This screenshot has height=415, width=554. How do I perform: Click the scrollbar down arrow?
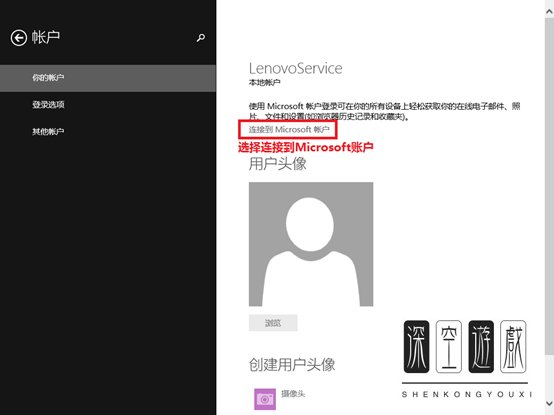click(549, 403)
